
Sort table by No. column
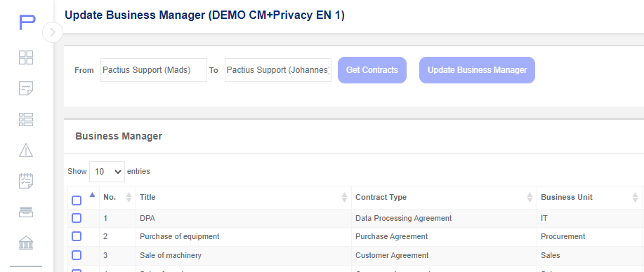click(x=117, y=197)
